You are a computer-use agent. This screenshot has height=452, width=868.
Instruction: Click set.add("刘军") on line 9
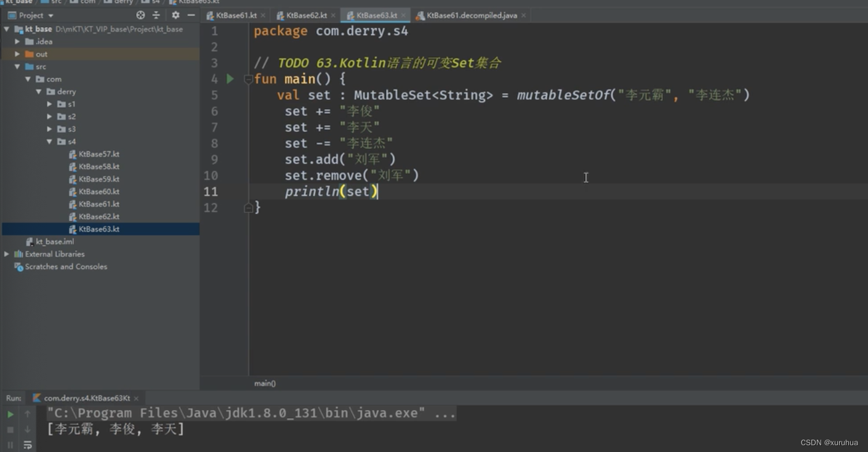click(x=340, y=159)
